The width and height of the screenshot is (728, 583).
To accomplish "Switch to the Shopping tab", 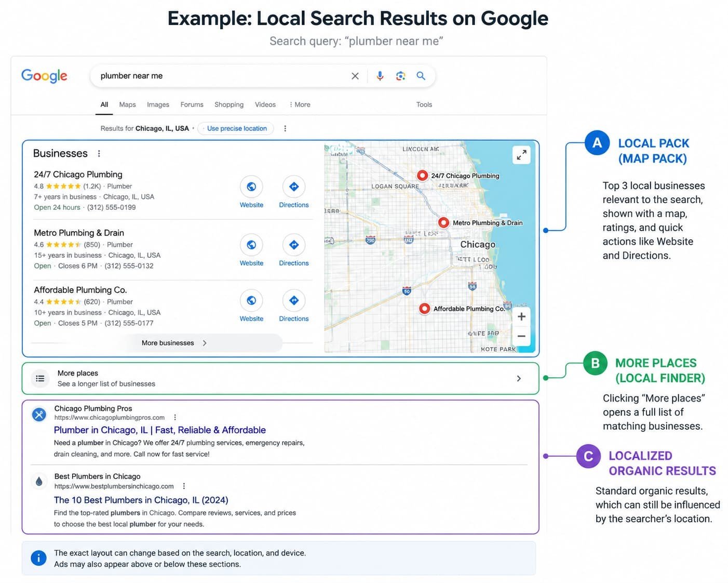I will click(229, 104).
